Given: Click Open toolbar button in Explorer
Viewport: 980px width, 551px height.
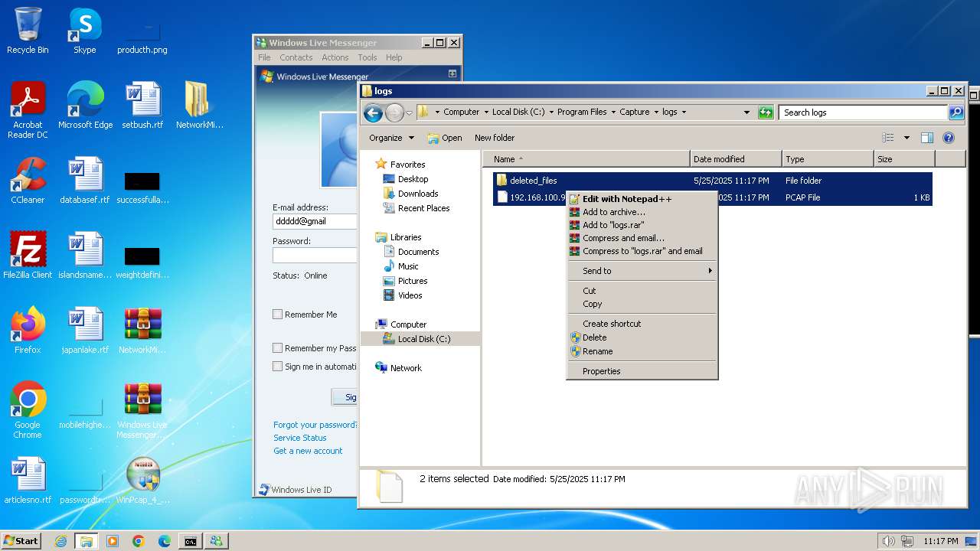Looking at the screenshot, I should [x=445, y=138].
